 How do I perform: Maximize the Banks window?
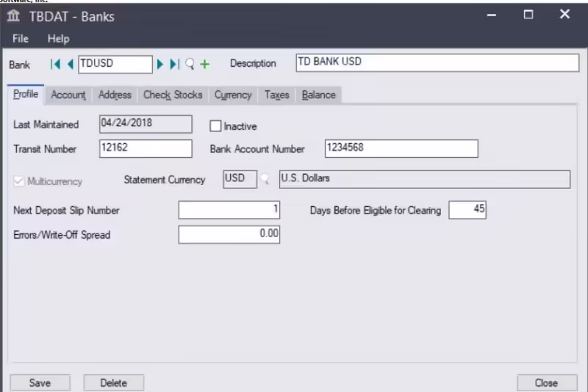pyautogui.click(x=528, y=15)
